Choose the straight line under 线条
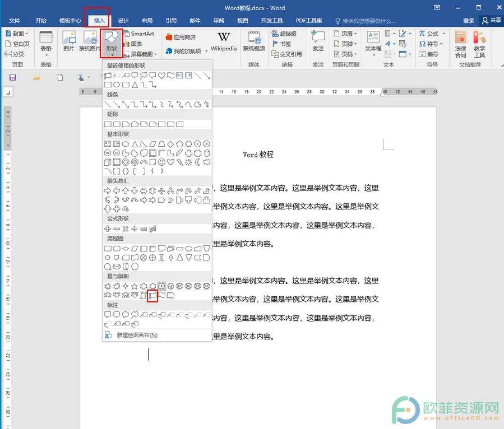Screen dimensions: 504x429 point(108,104)
